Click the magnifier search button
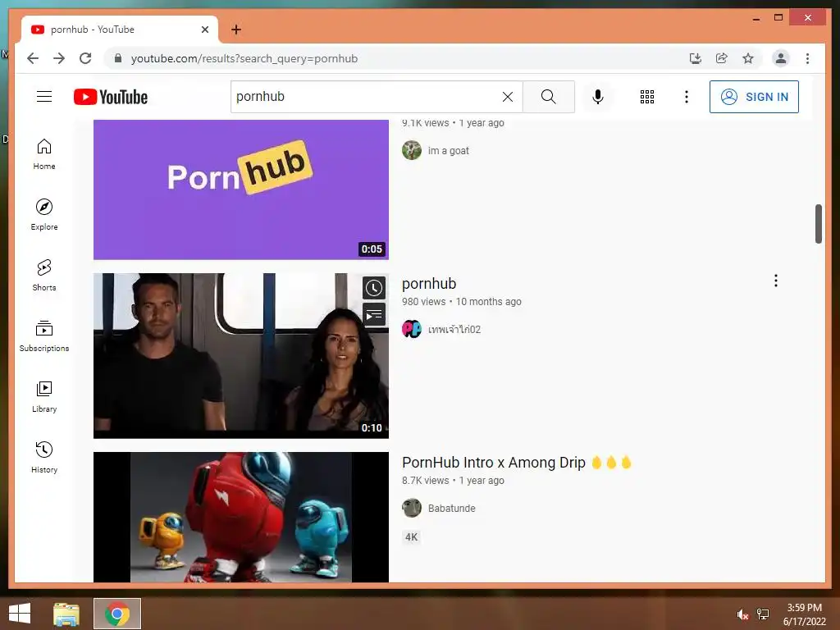This screenshot has height=630, width=840. pos(548,97)
